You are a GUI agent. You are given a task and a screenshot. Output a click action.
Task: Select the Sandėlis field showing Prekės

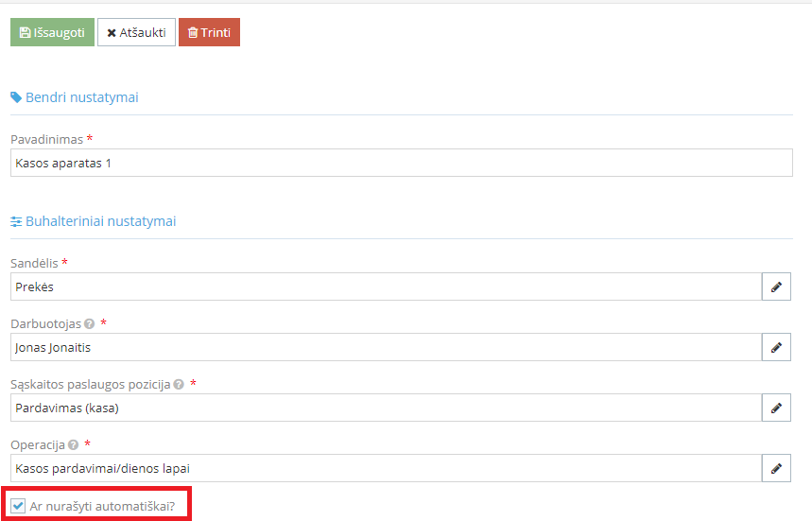point(385,287)
